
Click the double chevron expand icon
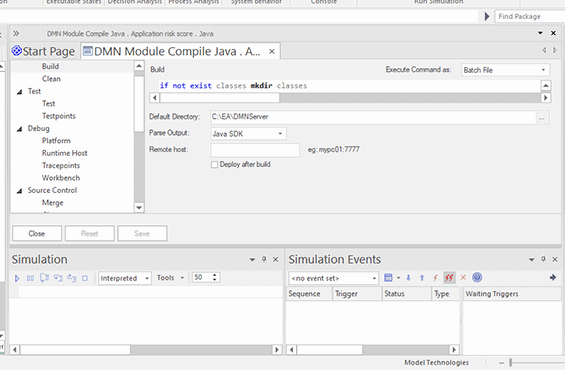16,34
